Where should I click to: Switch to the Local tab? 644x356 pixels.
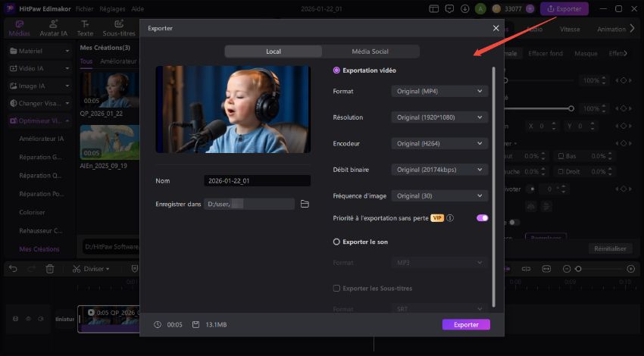tap(274, 52)
